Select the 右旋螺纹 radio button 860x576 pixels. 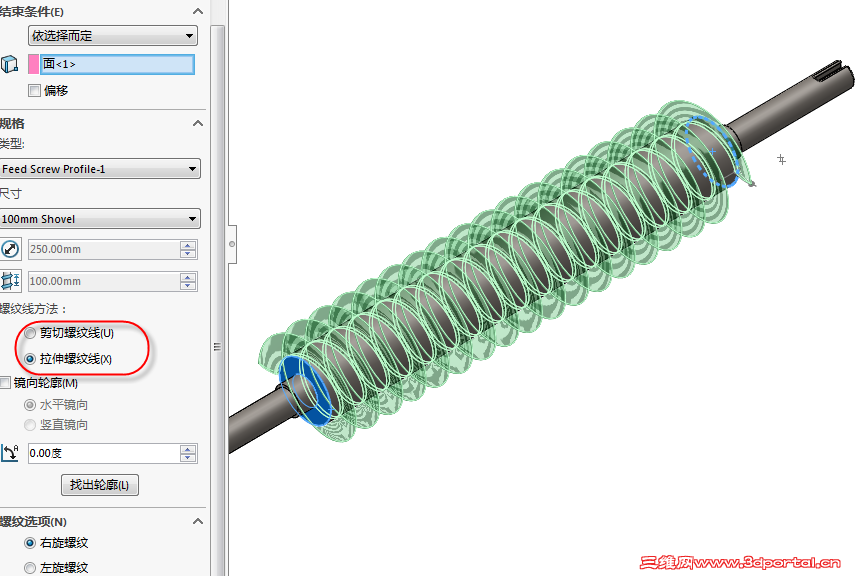pos(30,543)
